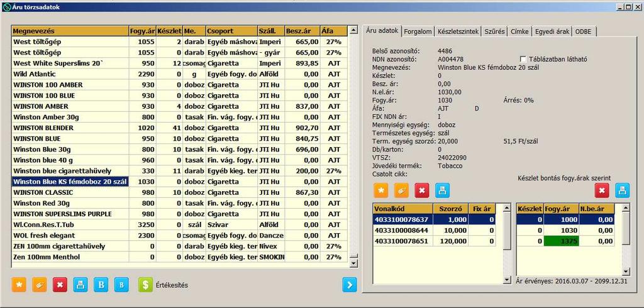This screenshot has width=644, height=308.
Task: Click the Vonalkód column header
Action: pos(403,209)
